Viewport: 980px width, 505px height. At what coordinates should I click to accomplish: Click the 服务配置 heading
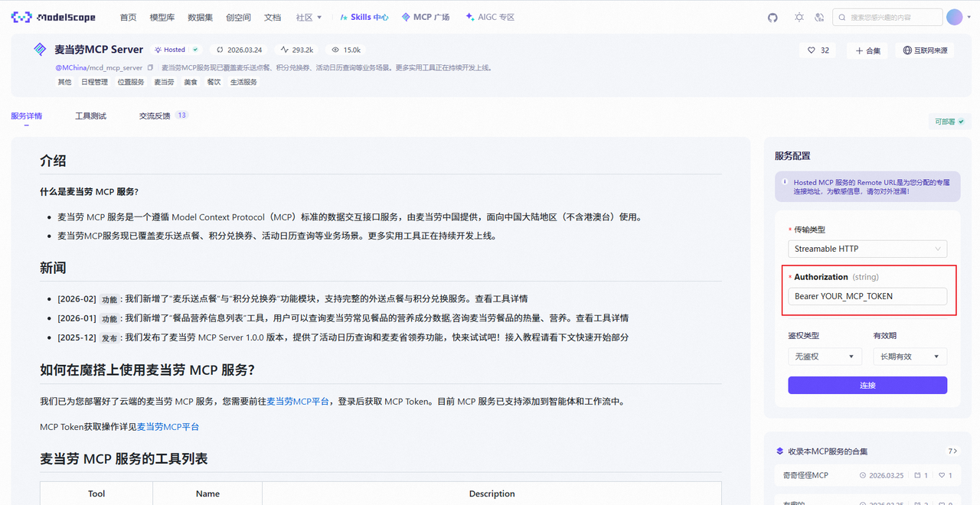pyautogui.click(x=792, y=155)
